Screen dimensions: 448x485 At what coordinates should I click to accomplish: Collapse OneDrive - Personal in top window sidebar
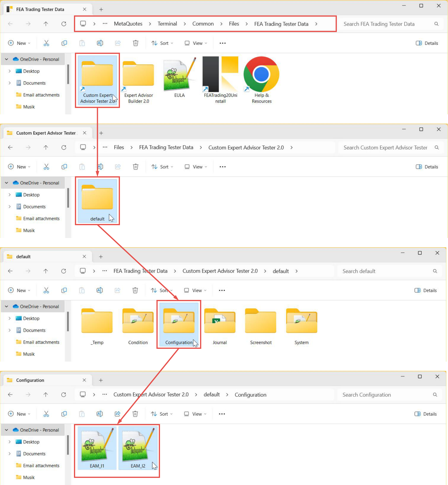click(7, 59)
